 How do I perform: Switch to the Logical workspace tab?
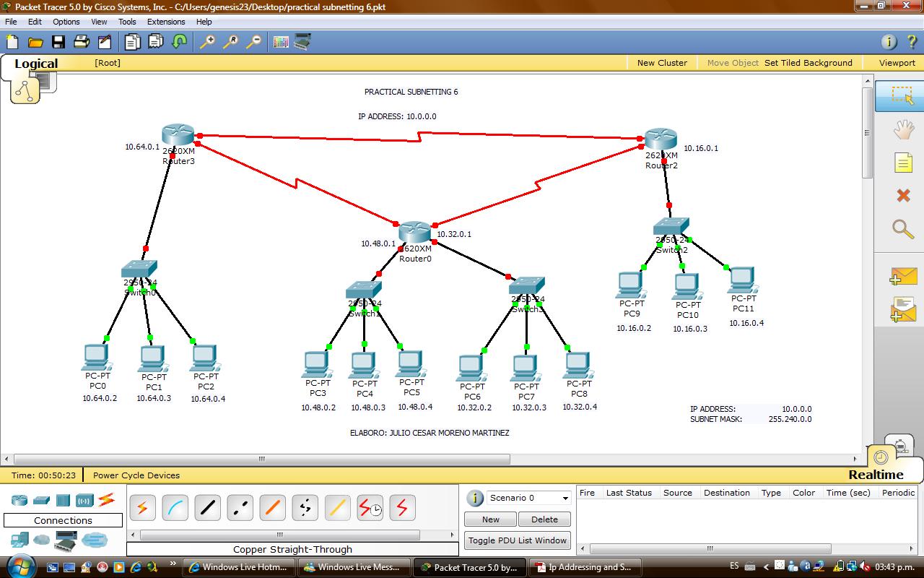click(35, 64)
